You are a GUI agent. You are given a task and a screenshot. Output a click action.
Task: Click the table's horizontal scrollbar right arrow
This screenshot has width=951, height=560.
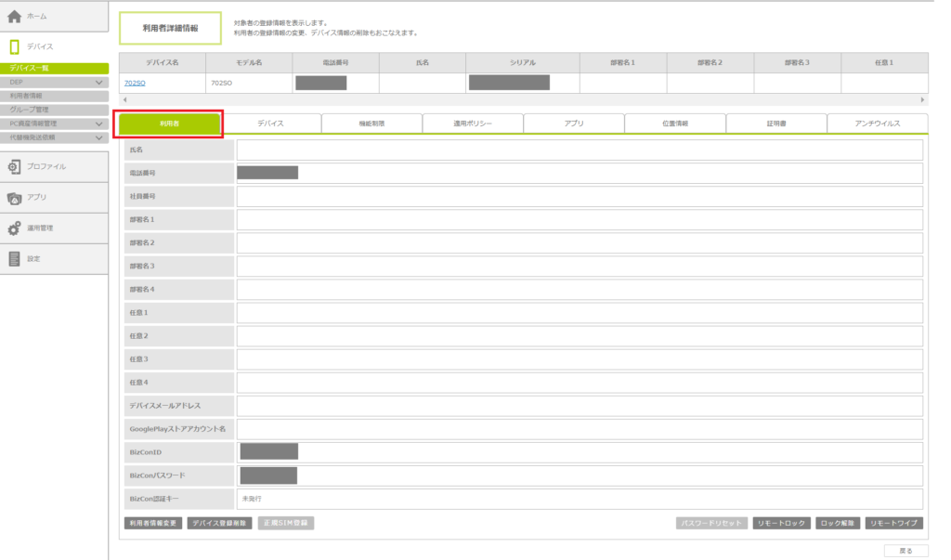click(x=922, y=99)
